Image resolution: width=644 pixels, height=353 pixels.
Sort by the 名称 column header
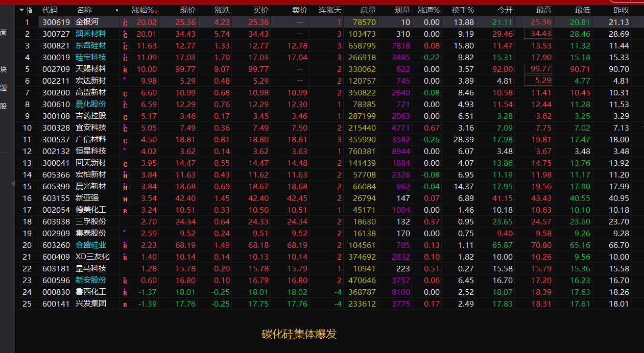84,10
